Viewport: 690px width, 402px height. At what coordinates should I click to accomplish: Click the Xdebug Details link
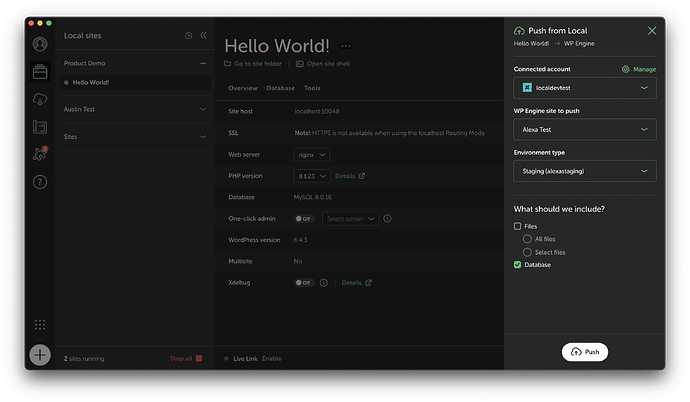tap(352, 283)
